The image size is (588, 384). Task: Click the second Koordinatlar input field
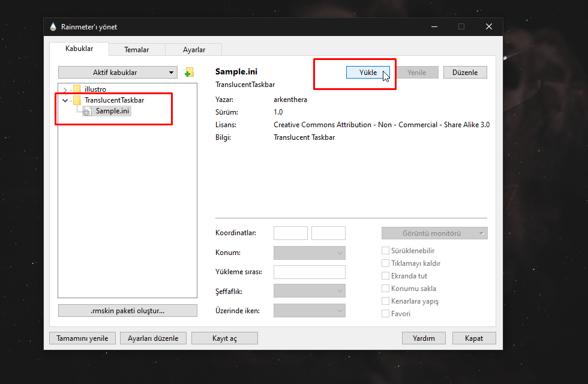coord(329,233)
